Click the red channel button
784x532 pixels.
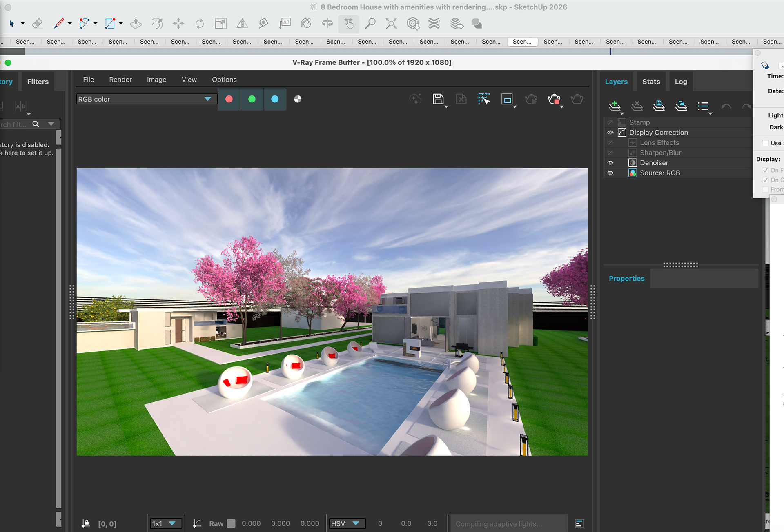tap(229, 99)
